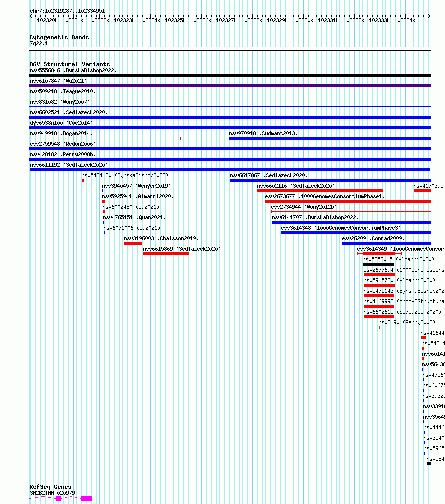Click the purple bar under nsv6107847
445x504 pixels.
230,86
